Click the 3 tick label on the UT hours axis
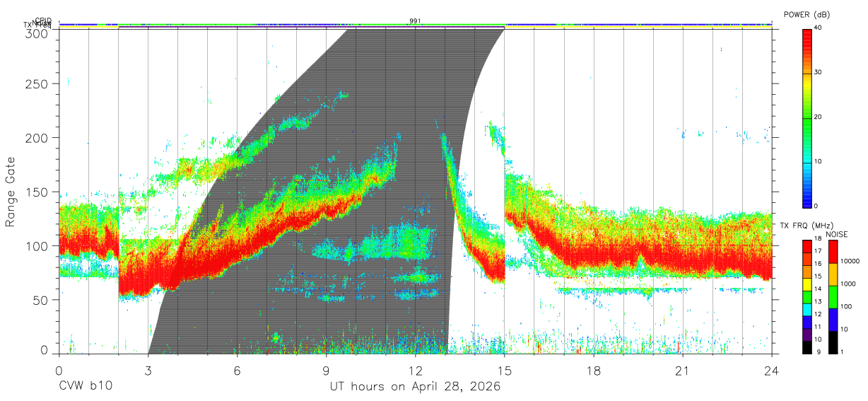This screenshot has height=401, width=868. [148, 371]
